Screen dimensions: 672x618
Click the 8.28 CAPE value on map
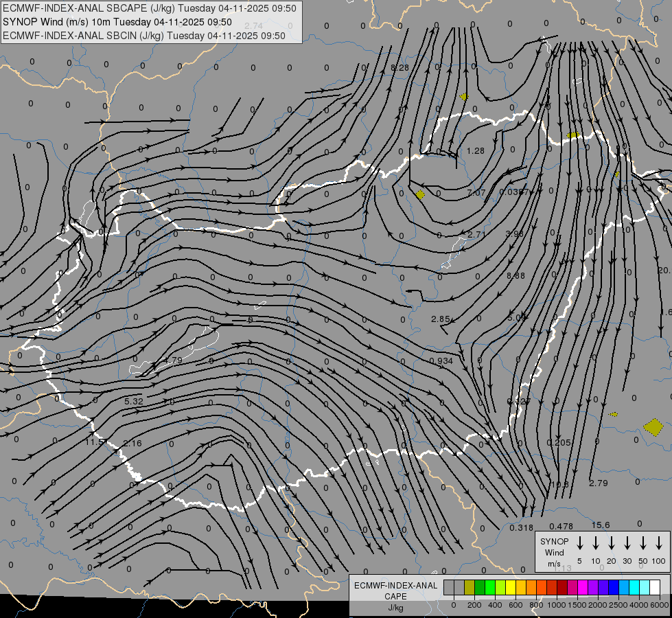point(400,68)
